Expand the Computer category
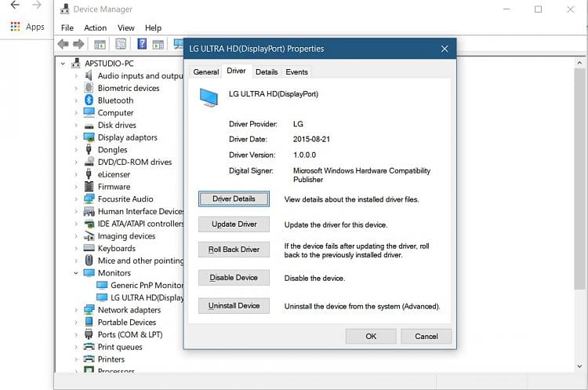This screenshot has height=390, width=588. point(76,113)
